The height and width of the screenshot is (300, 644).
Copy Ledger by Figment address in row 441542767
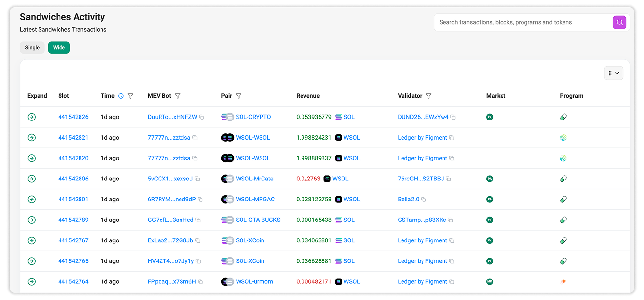452,240
